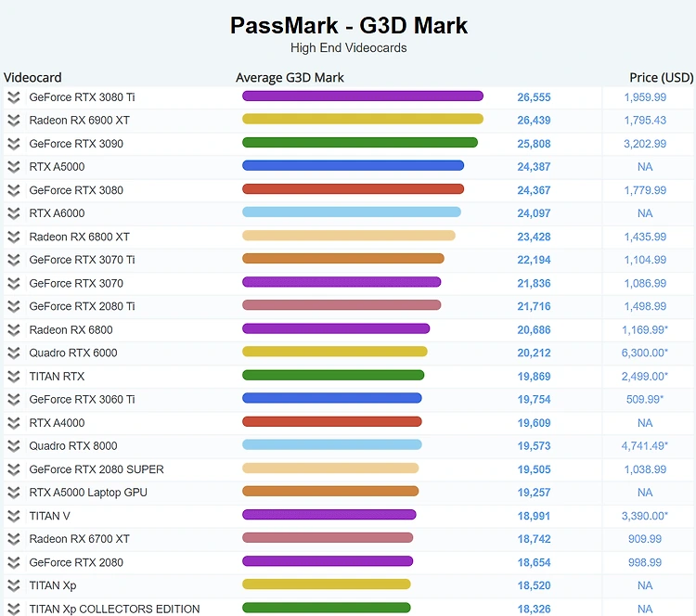Expand the Radeon RX 6700 XT row chevron
Image resolution: width=696 pixels, height=616 pixels.
pos(14,539)
